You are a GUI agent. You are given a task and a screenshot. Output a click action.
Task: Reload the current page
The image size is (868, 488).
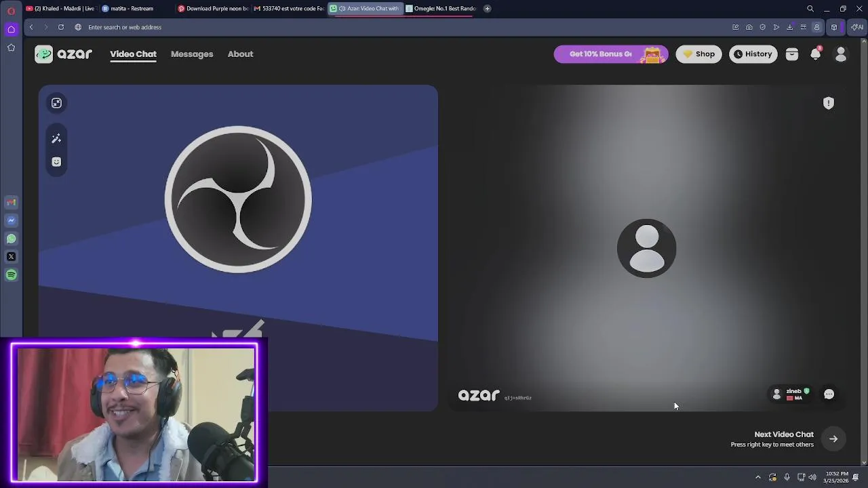tap(61, 27)
